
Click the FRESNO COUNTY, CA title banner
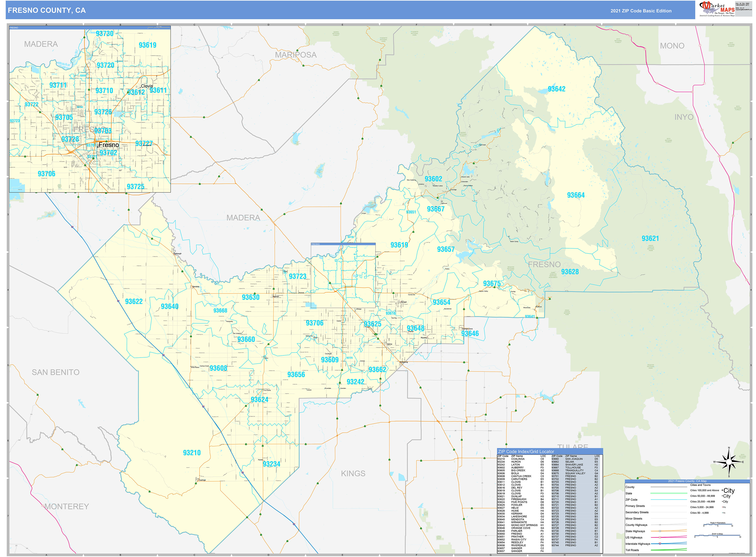tap(47, 10)
